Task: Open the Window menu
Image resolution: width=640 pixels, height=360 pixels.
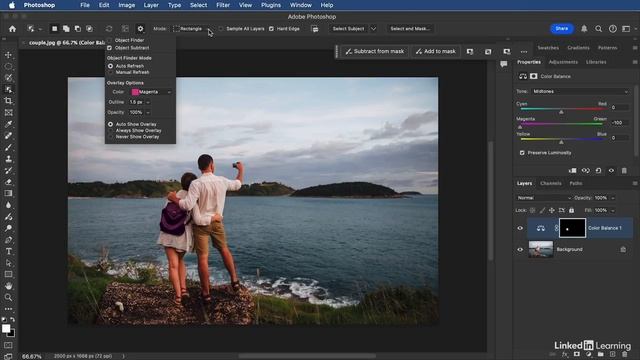Action: point(301,5)
